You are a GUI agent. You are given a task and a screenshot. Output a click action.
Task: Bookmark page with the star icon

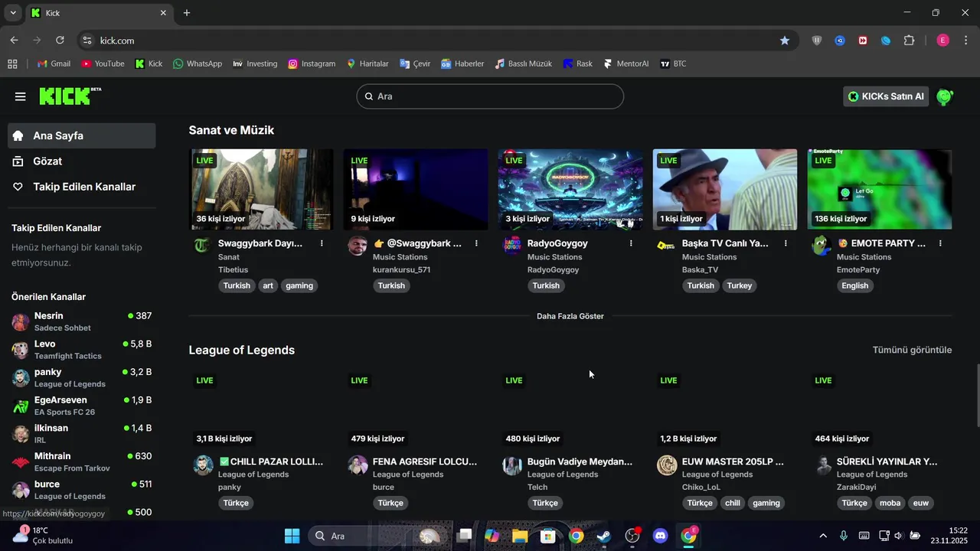pos(785,41)
